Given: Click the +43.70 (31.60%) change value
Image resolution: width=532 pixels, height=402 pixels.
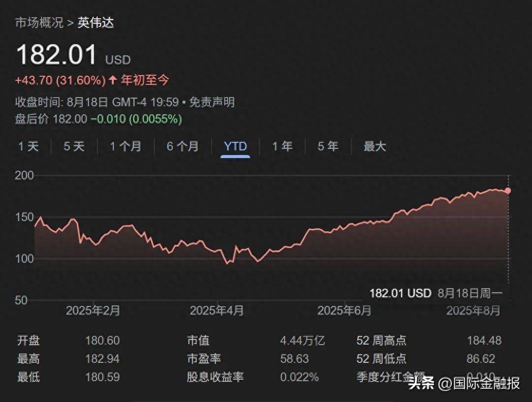Looking at the screenshot, I should pyautogui.click(x=60, y=80).
